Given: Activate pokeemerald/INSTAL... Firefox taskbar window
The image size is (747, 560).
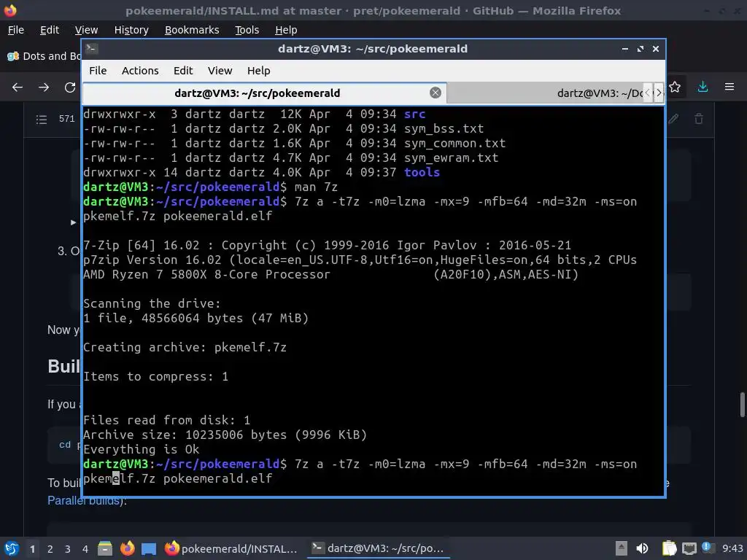Looking at the screenshot, I should tap(231, 548).
